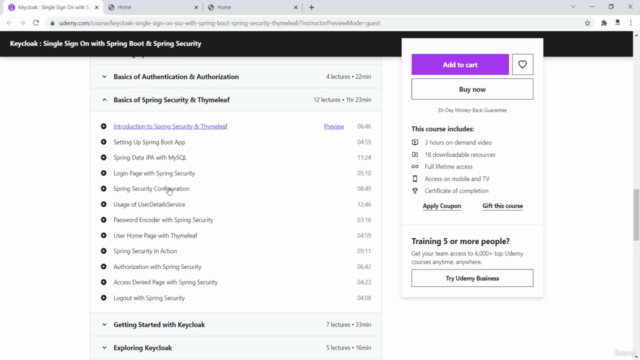This screenshot has width=640, height=360.
Task: Switch to the Keycloak course browser tab
Action: (x=53, y=7)
